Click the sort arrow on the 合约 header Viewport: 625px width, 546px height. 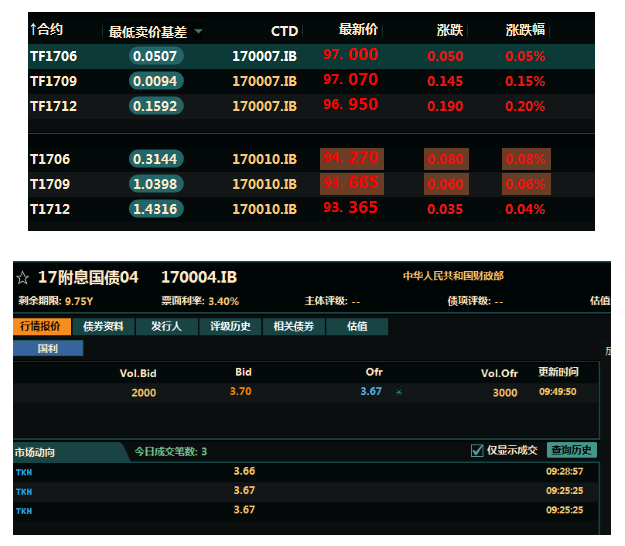32,30
